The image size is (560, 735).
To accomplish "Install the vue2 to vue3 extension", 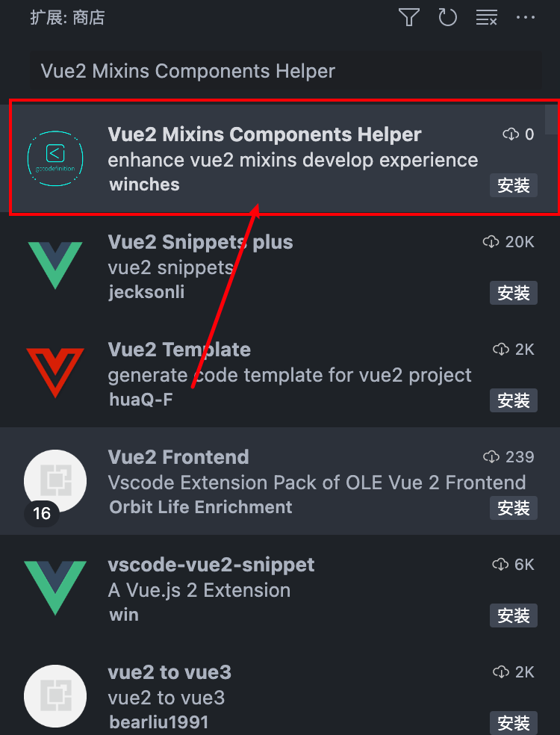I will coord(514,723).
